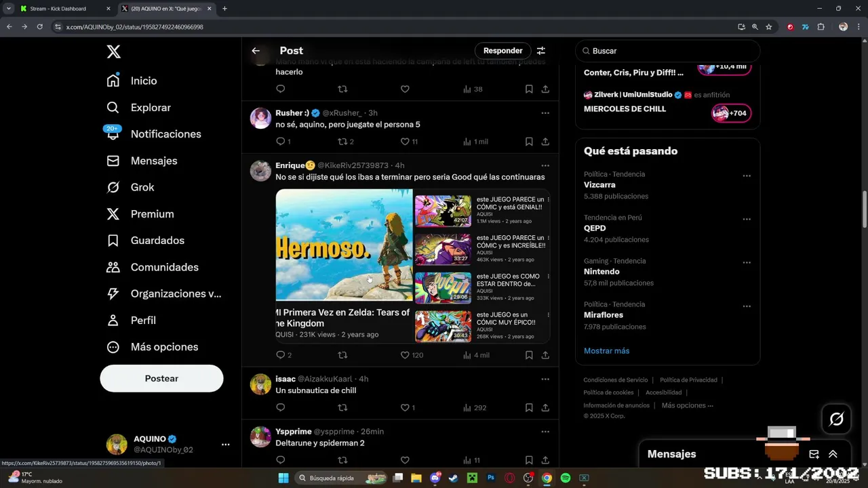Like Rusher's comment
This screenshot has height=488, width=868.
pos(405,142)
